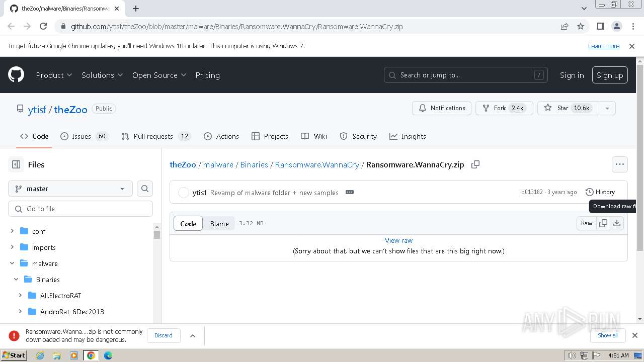
Task: Open the download item options chevron
Action: point(192,335)
